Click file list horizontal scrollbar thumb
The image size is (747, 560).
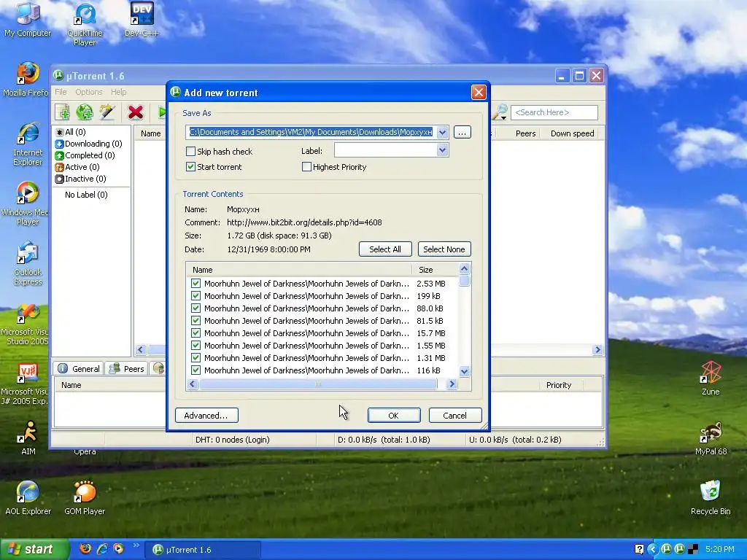[318, 384]
